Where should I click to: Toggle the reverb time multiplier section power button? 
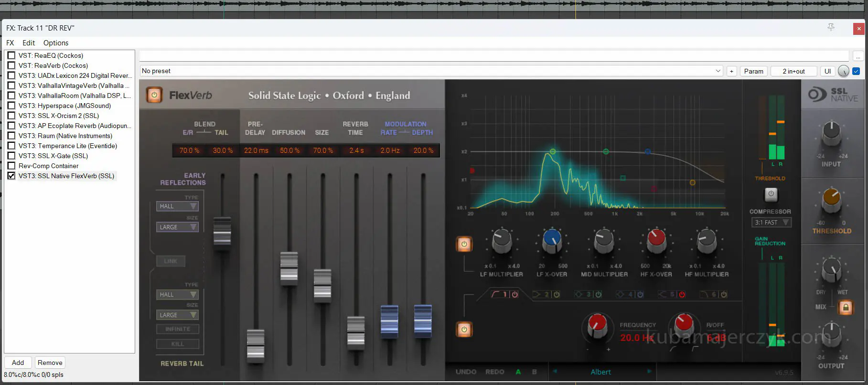pyautogui.click(x=463, y=244)
